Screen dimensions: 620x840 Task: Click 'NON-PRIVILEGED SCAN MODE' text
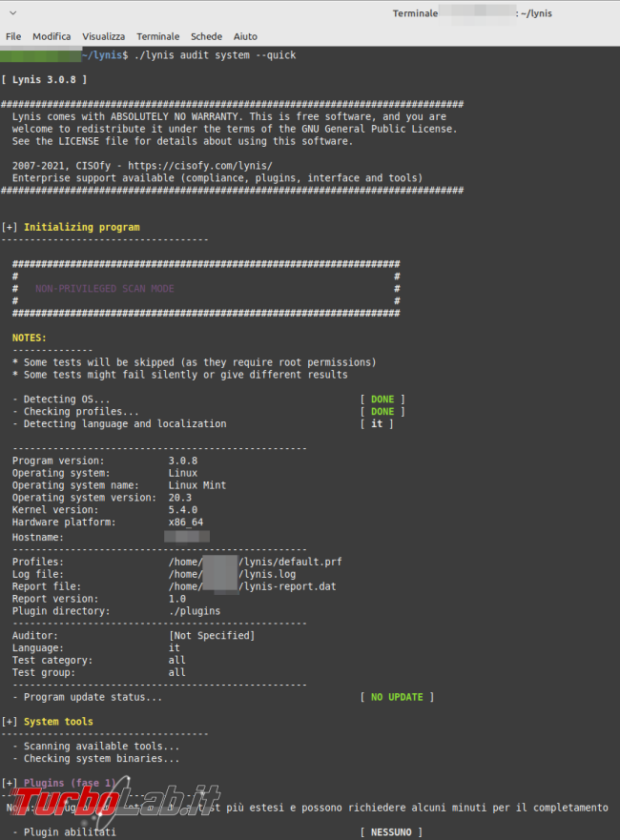point(105,289)
